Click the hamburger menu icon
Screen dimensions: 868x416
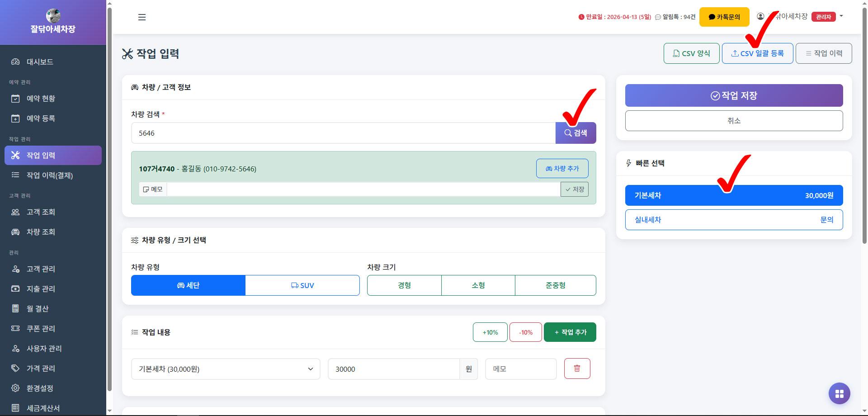(x=142, y=17)
